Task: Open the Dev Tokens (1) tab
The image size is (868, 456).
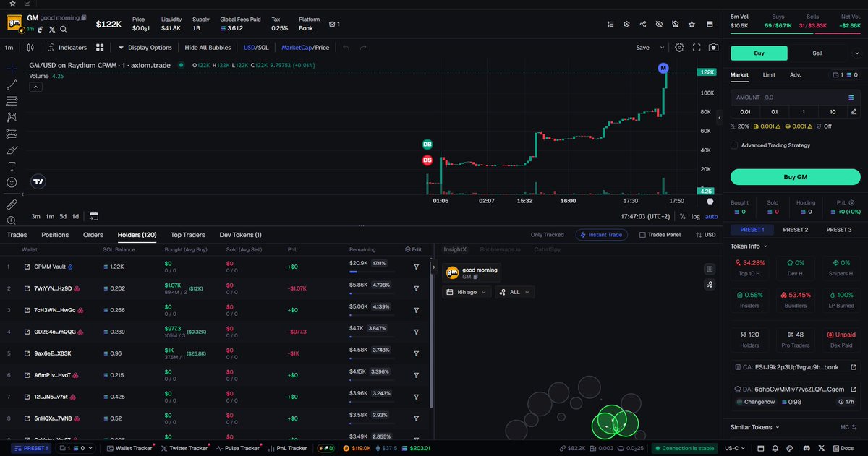Action: [240, 235]
